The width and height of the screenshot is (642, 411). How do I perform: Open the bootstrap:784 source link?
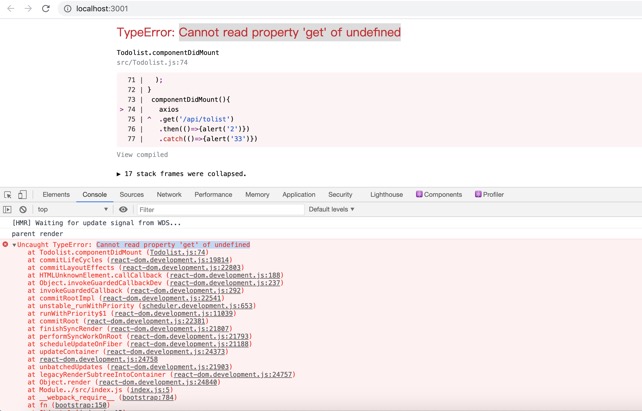(148, 397)
